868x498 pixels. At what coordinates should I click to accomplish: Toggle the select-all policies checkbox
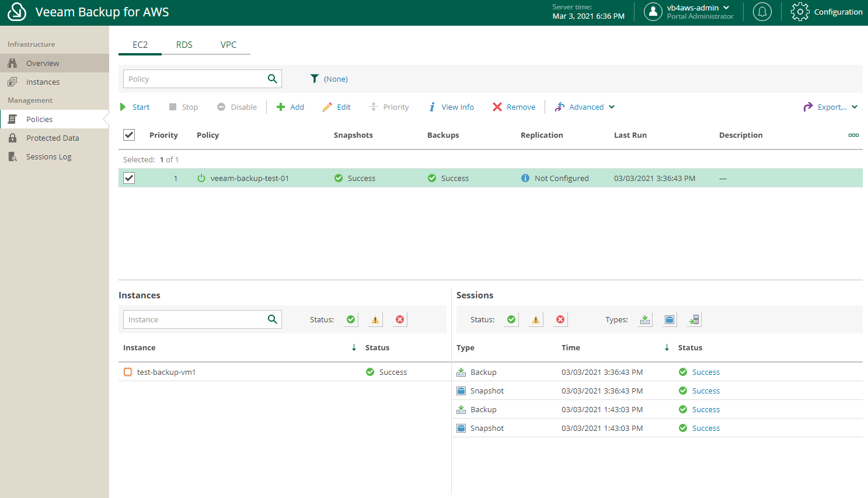(129, 135)
